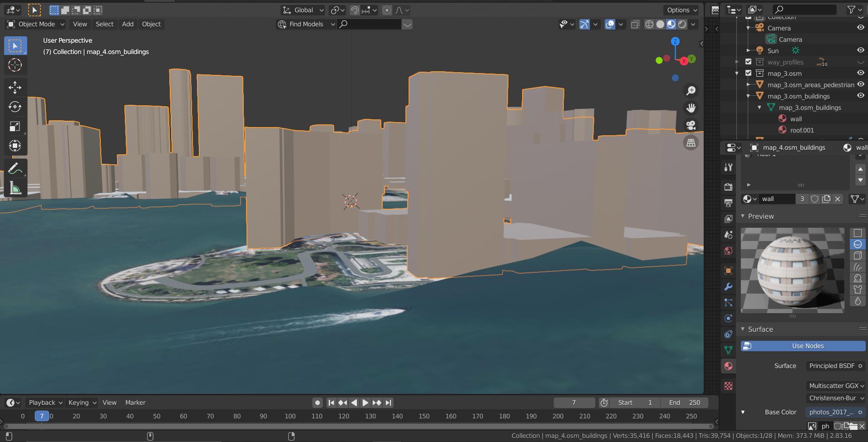Select the Move tool in toolbar
This screenshot has height=442, width=868.
[15, 87]
